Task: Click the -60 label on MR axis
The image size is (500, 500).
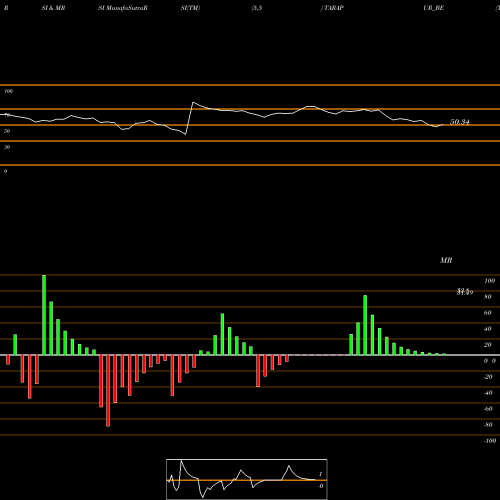Action: click(x=488, y=409)
